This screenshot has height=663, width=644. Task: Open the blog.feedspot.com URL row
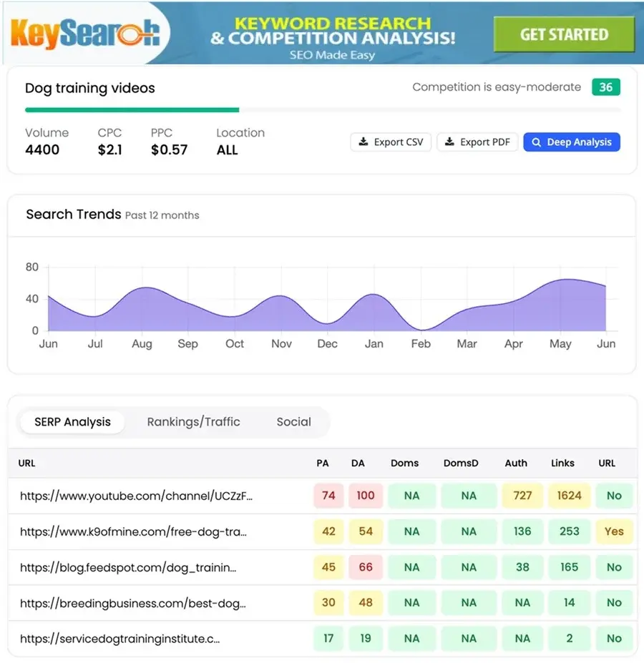point(128,567)
